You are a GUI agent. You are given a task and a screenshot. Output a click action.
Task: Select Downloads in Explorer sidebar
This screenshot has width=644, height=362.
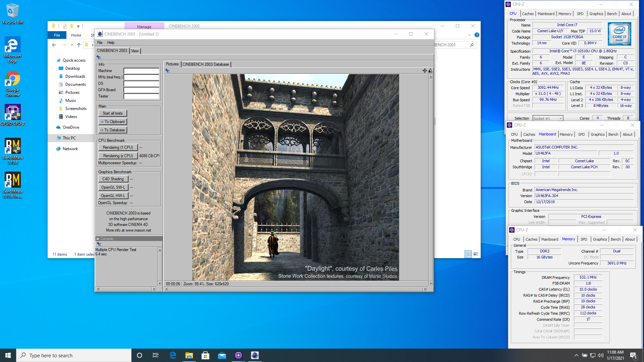tap(75, 76)
